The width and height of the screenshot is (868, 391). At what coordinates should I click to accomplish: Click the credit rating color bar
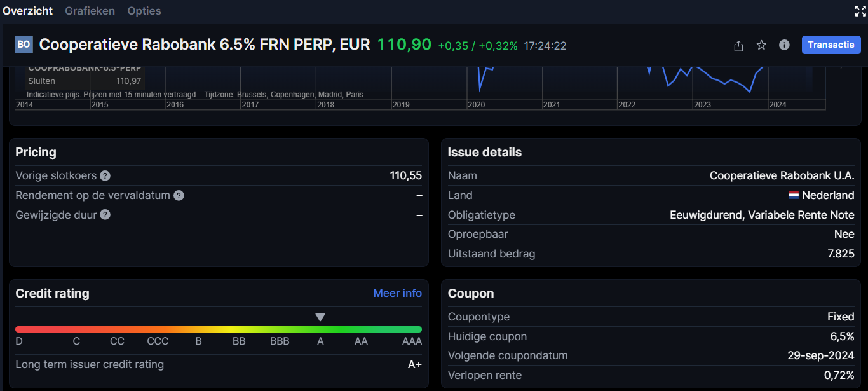tap(219, 329)
